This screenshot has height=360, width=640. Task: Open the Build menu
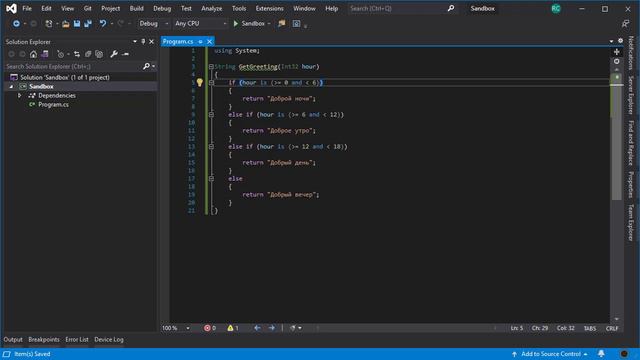pos(136,9)
